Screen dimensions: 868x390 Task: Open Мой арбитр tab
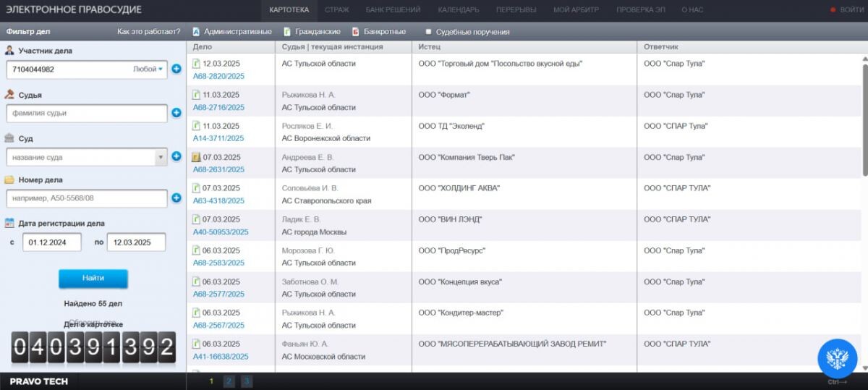[x=576, y=10]
